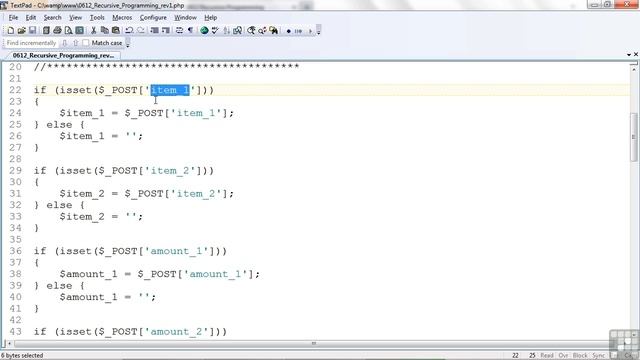Open the Compare Files tool icon

(238, 31)
